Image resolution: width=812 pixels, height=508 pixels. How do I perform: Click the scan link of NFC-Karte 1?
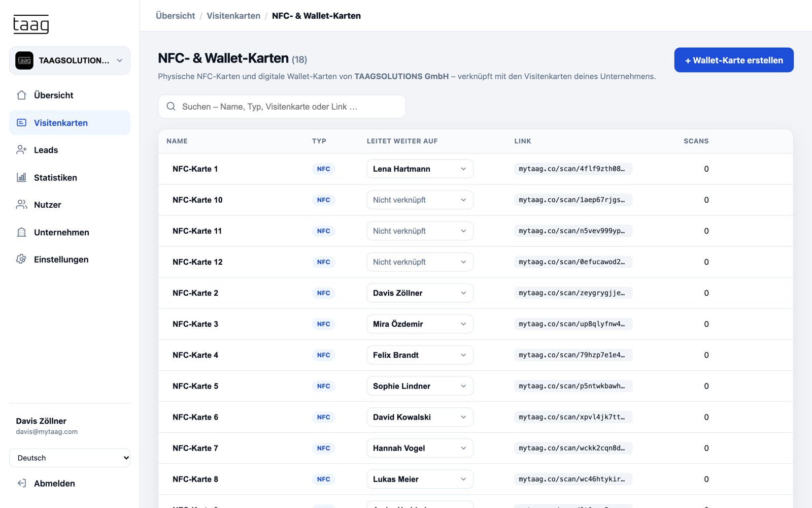click(572, 169)
